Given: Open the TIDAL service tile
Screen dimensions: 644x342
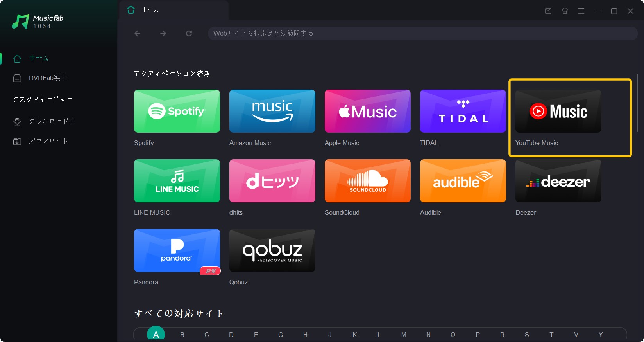Looking at the screenshot, I should [463, 111].
